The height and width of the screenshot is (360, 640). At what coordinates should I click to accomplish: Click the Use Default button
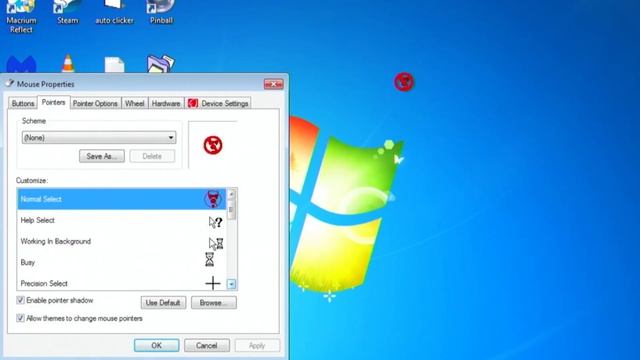pyautogui.click(x=163, y=302)
